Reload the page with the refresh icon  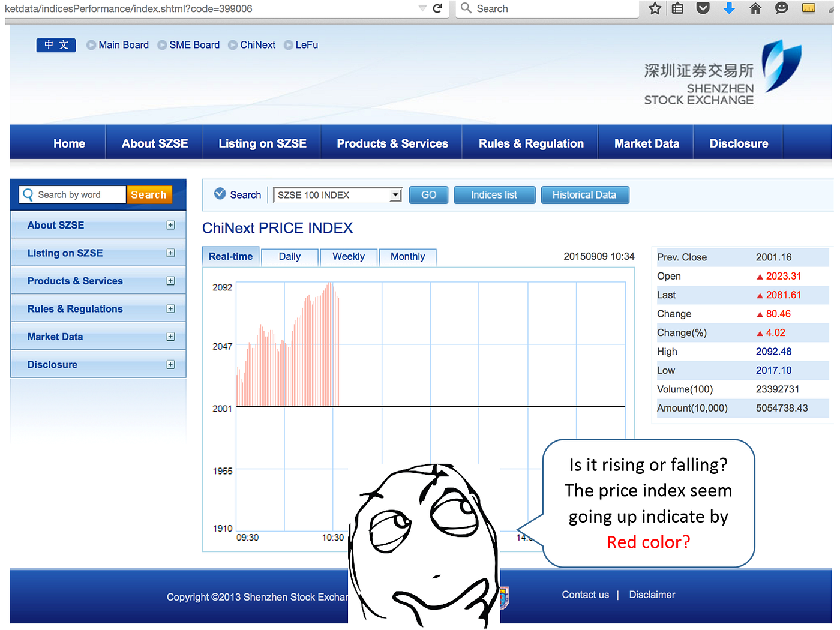coord(437,8)
